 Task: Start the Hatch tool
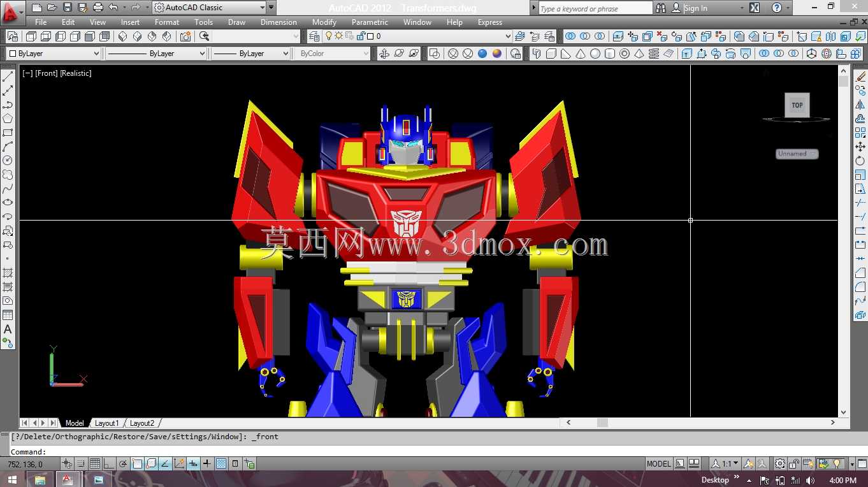8,273
